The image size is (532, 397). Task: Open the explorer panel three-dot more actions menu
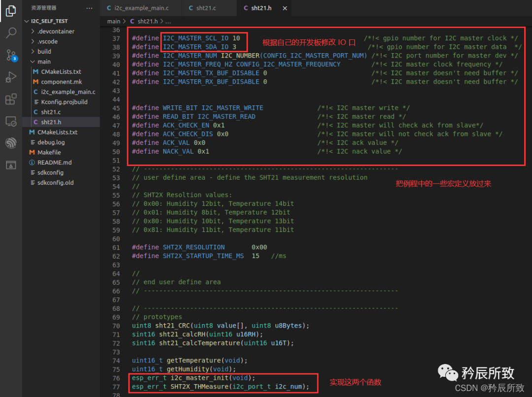(89, 8)
